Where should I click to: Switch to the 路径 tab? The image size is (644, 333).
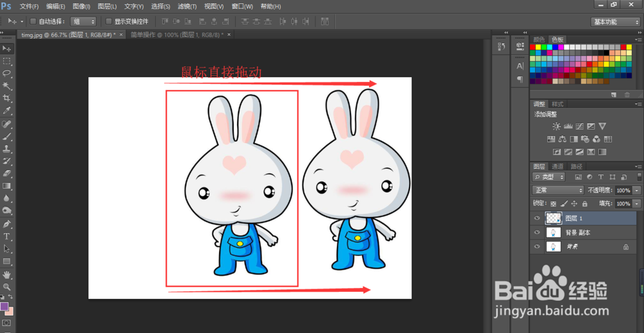point(576,166)
